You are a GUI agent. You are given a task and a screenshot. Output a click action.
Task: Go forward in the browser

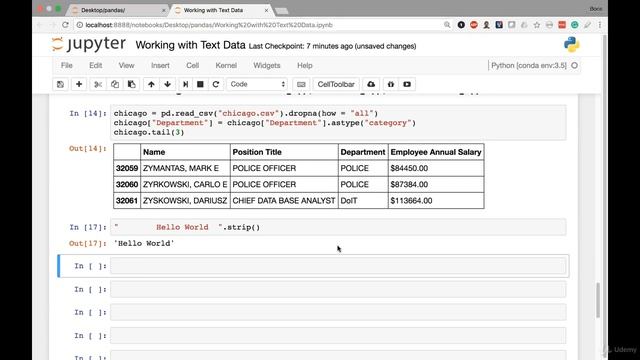point(52,25)
